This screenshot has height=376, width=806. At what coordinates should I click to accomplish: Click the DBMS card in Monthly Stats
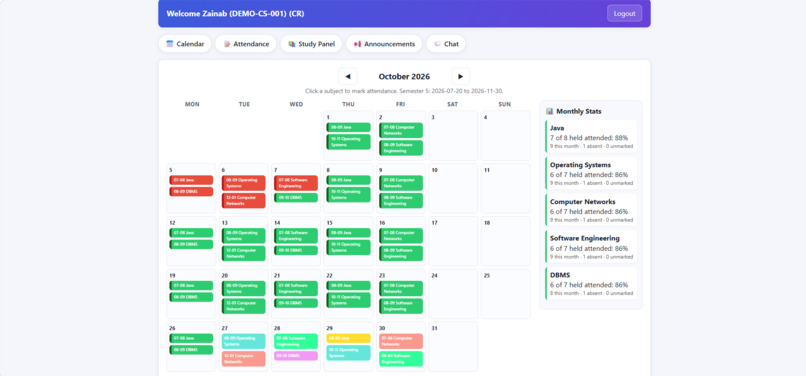click(591, 283)
